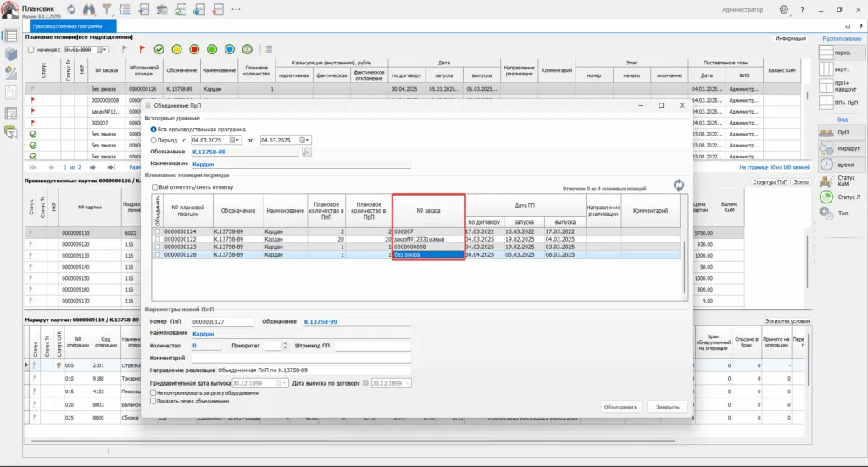868x467 pixels.
Task: Click the green checkmark status filter icon
Action: click(159, 49)
